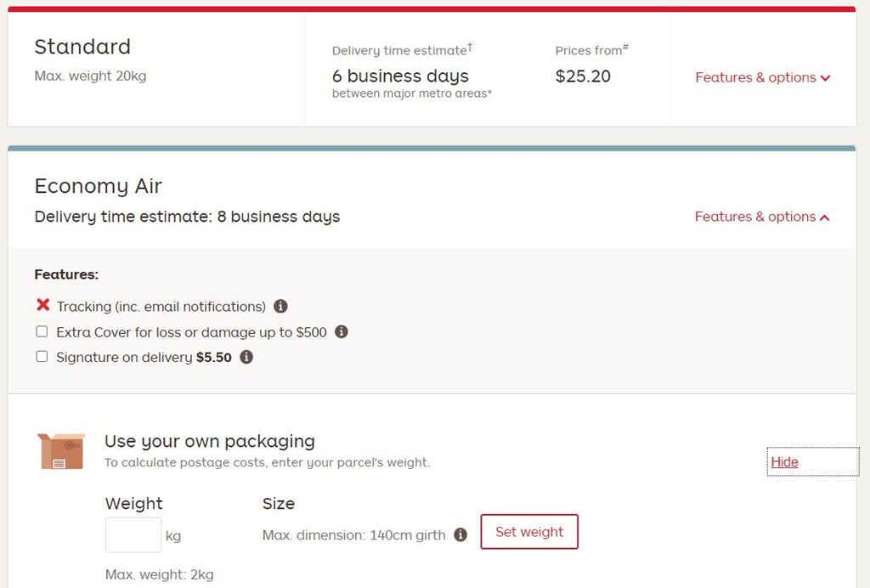Click the cardboard box packaging icon
Image resolution: width=870 pixels, height=588 pixels.
pyautogui.click(x=61, y=450)
